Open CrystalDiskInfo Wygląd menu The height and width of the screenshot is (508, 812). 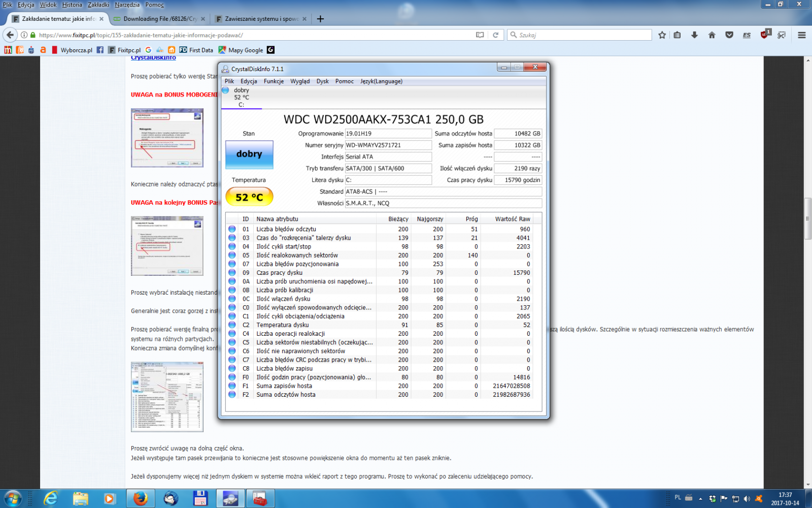click(x=300, y=81)
